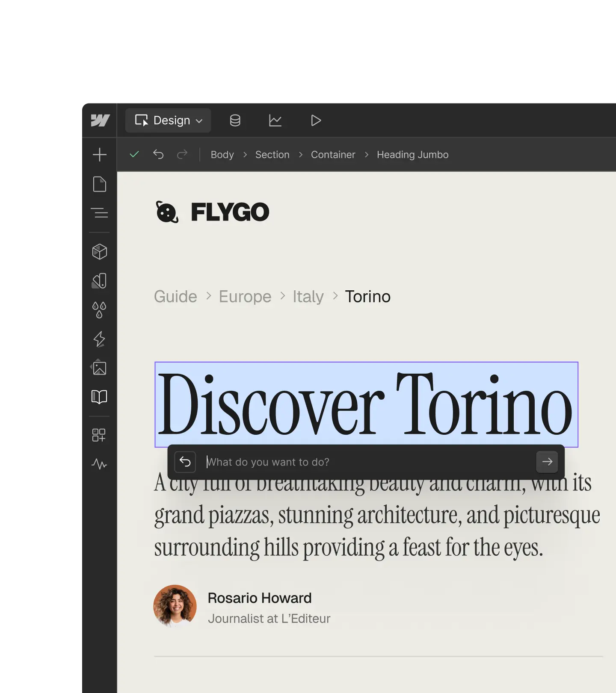Open the Apps grid icon
This screenshot has height=693, width=616.
tap(99, 435)
